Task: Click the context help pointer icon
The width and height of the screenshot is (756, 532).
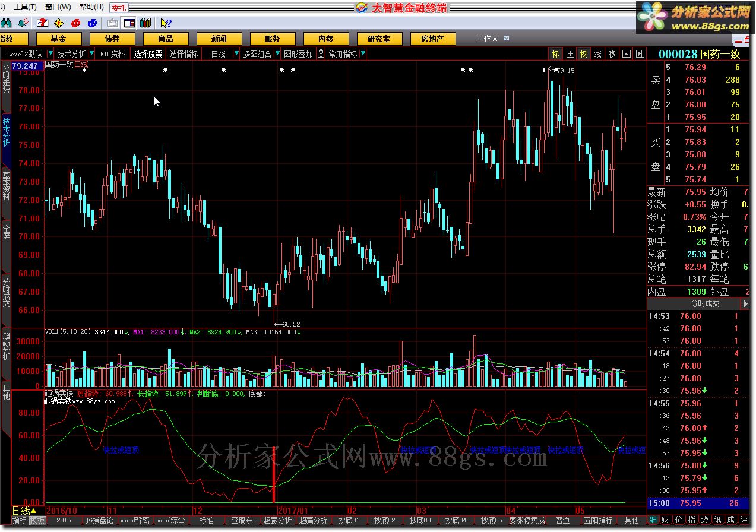Action: coord(166,23)
